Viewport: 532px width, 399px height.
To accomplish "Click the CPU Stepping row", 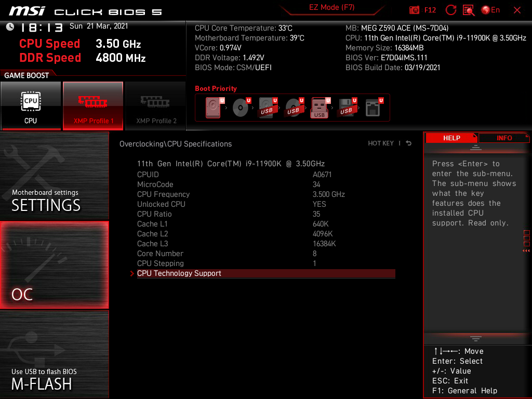I will pyautogui.click(x=266, y=263).
